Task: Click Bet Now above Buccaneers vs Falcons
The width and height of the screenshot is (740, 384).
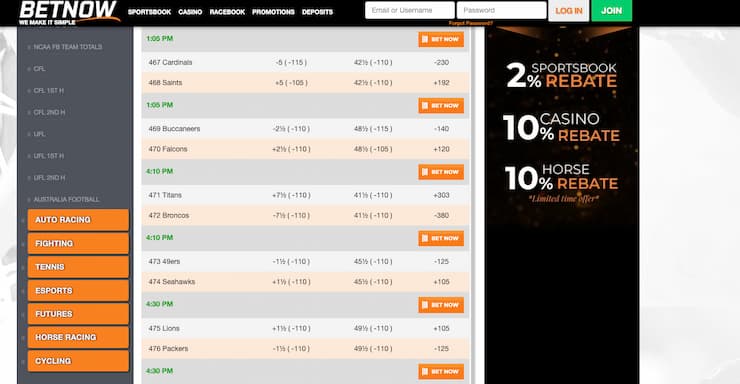Action: coord(441,106)
